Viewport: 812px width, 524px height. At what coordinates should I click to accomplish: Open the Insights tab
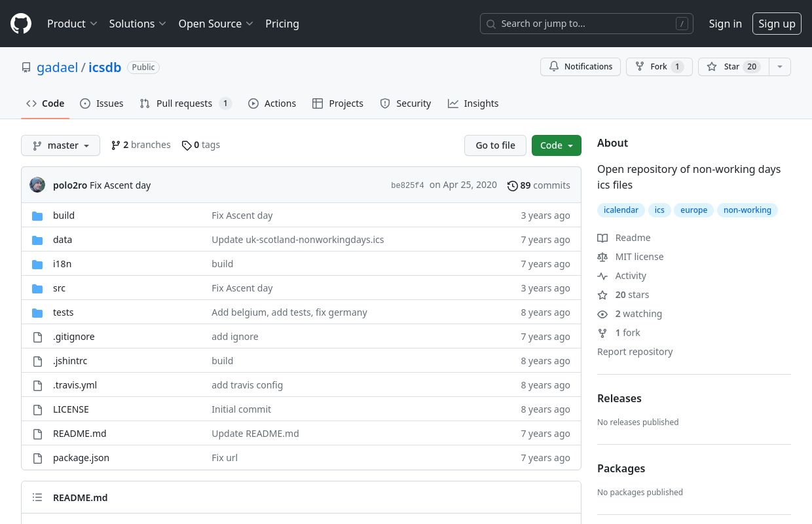[x=473, y=103]
